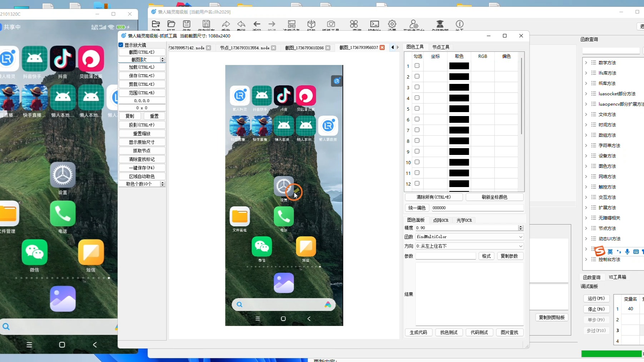644x362 pixels.
Task: Click the 生成代码 button
Action: point(418,332)
